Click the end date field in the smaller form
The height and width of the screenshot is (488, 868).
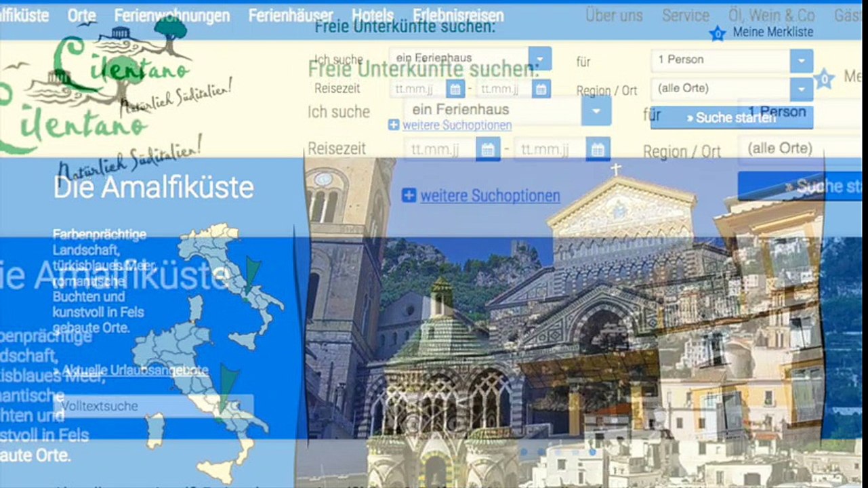[503, 89]
